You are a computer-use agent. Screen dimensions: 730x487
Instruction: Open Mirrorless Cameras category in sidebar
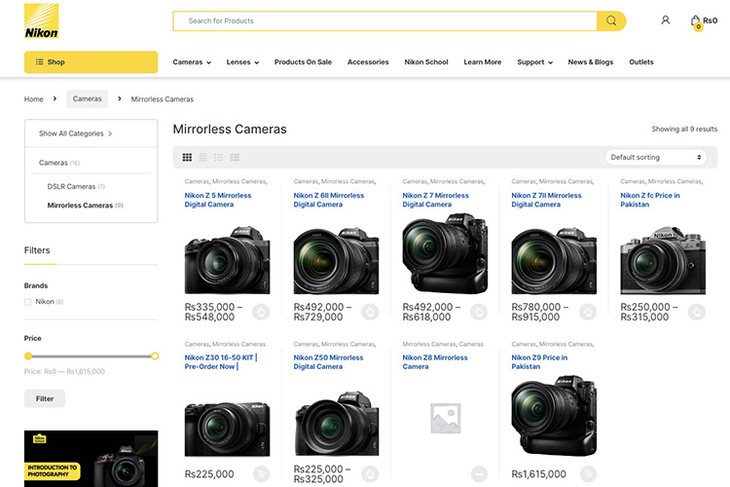click(x=80, y=205)
